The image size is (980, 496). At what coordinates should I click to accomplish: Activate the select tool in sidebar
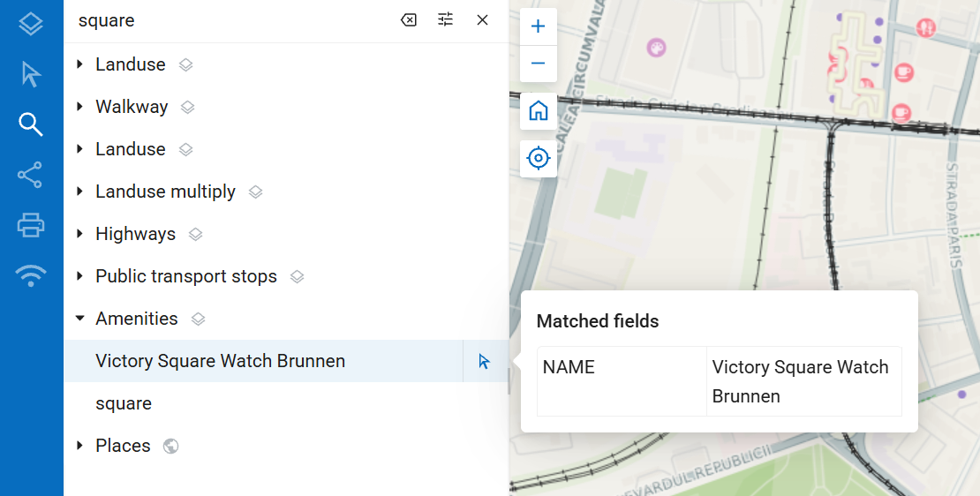[x=31, y=74]
